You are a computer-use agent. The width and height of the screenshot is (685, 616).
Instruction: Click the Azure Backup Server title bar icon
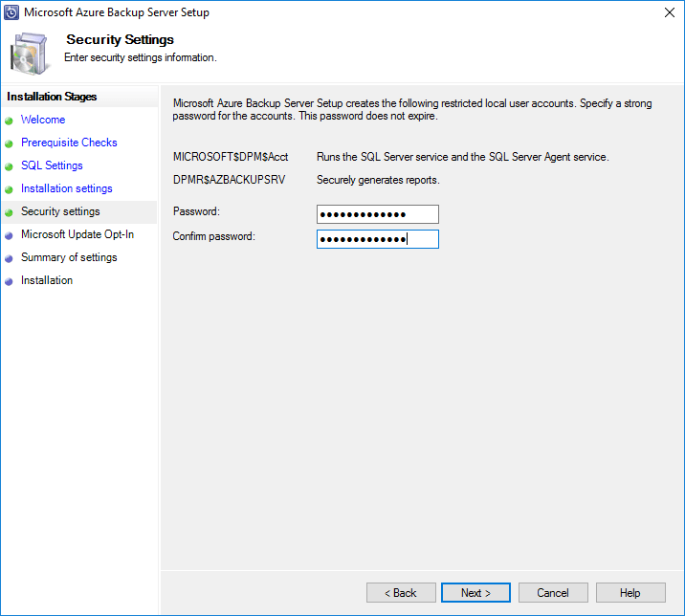pos(11,12)
